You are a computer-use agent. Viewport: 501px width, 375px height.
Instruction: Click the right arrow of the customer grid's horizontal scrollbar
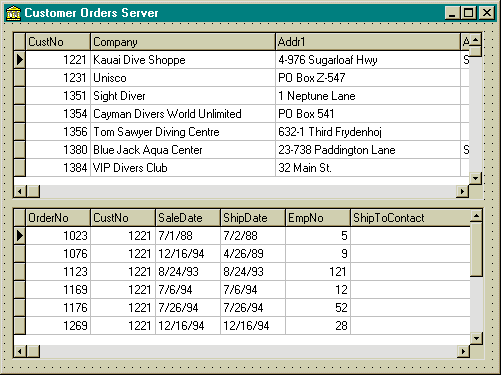(462, 191)
